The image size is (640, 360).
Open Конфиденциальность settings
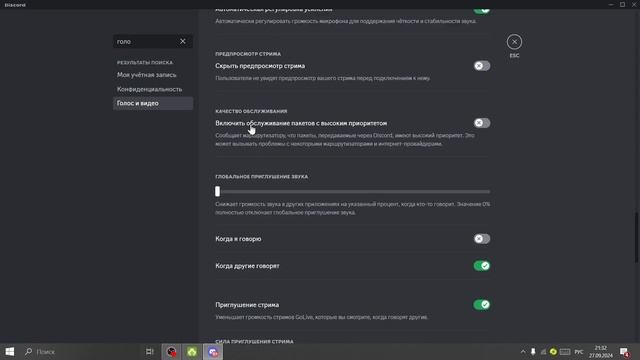(149, 89)
